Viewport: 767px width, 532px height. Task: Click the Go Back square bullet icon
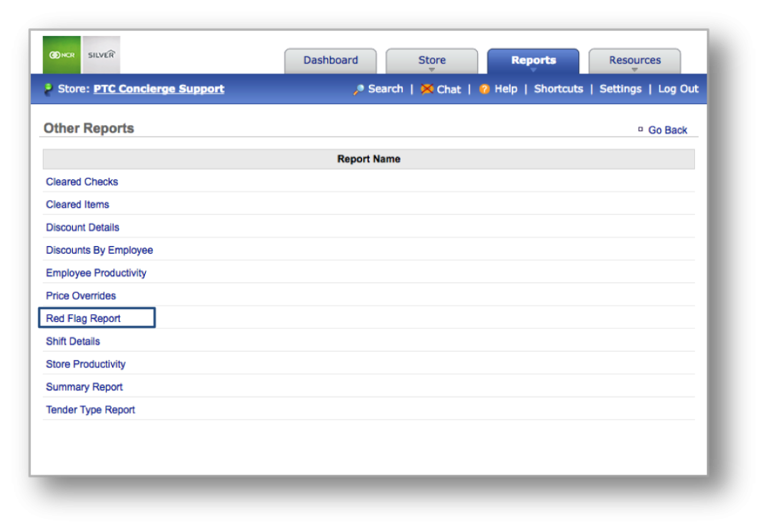pyautogui.click(x=640, y=130)
